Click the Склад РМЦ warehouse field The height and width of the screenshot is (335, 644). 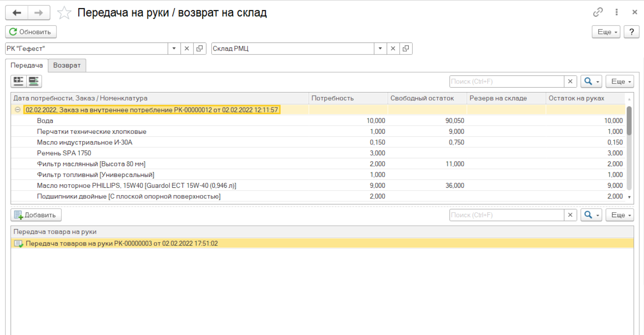pyautogui.click(x=293, y=49)
